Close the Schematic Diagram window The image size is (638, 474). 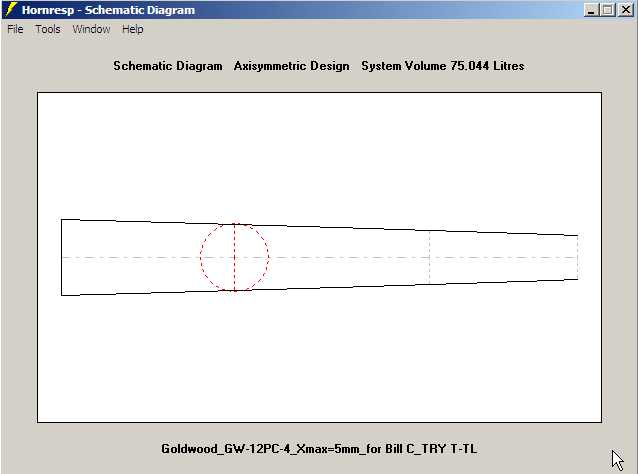coord(625,10)
